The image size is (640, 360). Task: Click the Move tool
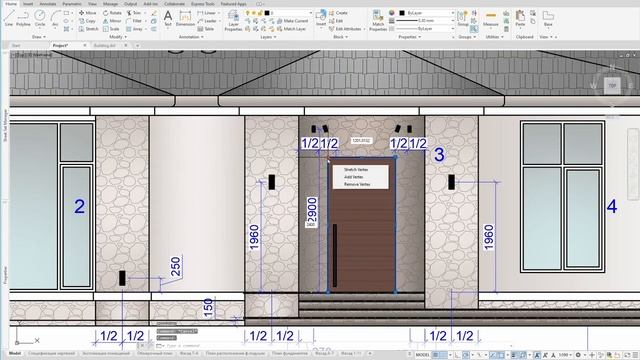pyautogui.click(x=87, y=13)
